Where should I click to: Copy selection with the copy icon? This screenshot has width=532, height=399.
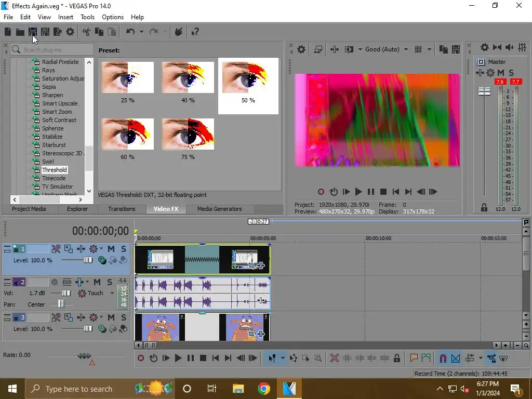[x=99, y=32]
